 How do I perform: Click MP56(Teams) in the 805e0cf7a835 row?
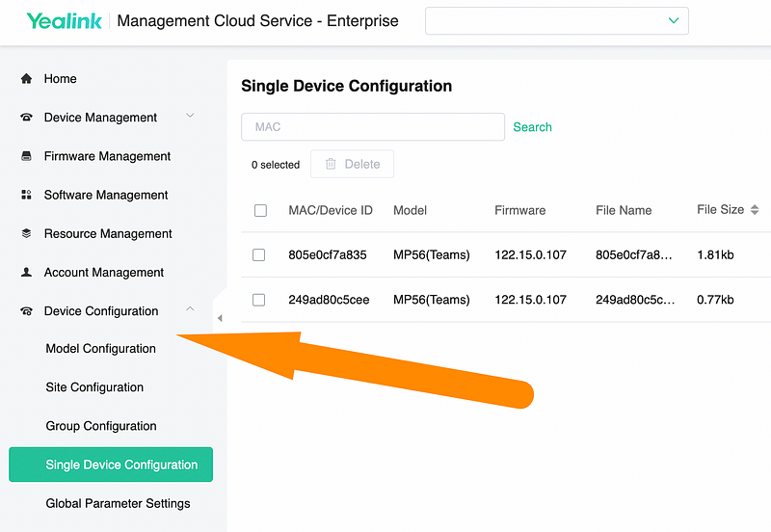pos(431,254)
